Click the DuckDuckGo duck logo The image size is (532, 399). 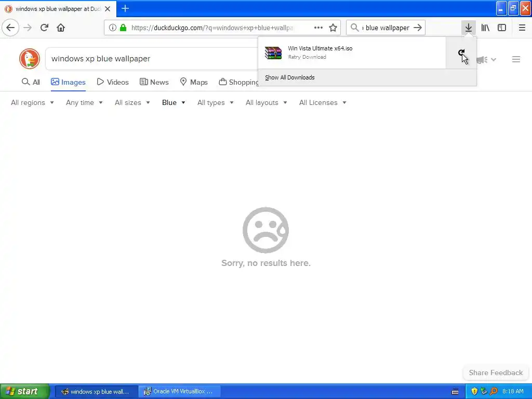click(x=30, y=59)
